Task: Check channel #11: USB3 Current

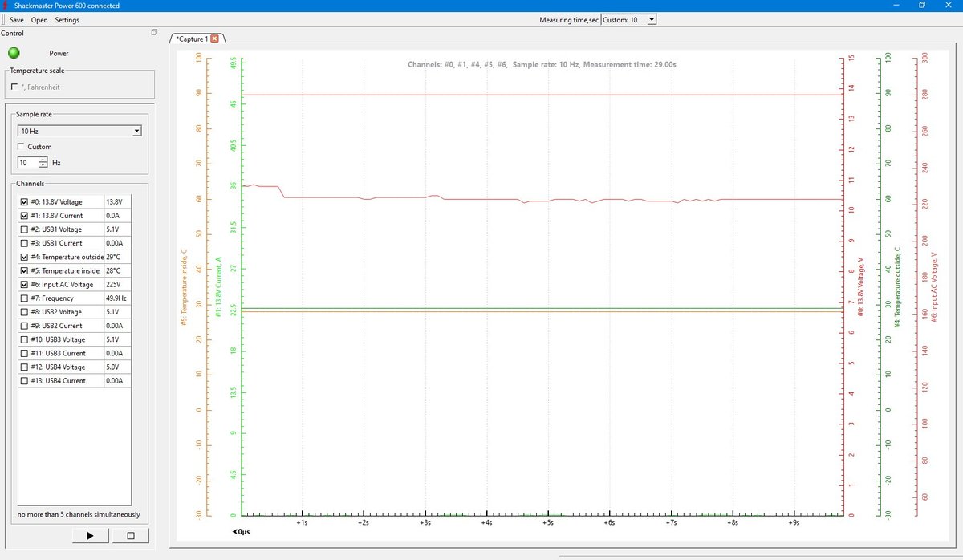Action: [x=23, y=353]
